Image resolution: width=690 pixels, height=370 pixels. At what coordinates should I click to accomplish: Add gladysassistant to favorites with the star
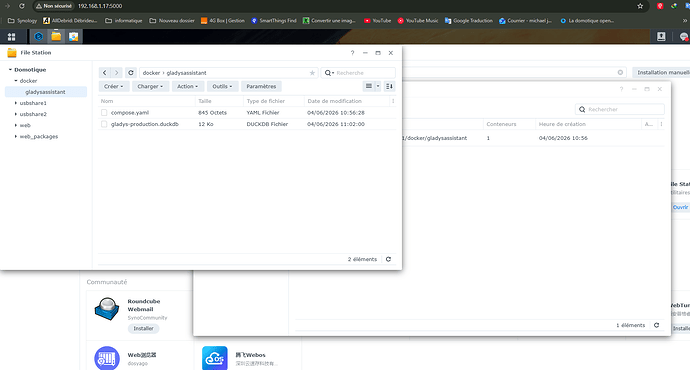pyautogui.click(x=312, y=73)
